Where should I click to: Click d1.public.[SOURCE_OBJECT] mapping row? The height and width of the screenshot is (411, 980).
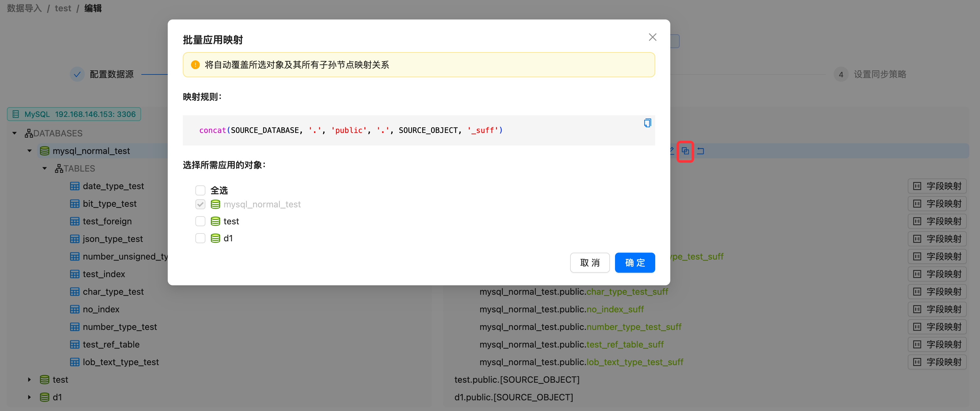coord(514,397)
